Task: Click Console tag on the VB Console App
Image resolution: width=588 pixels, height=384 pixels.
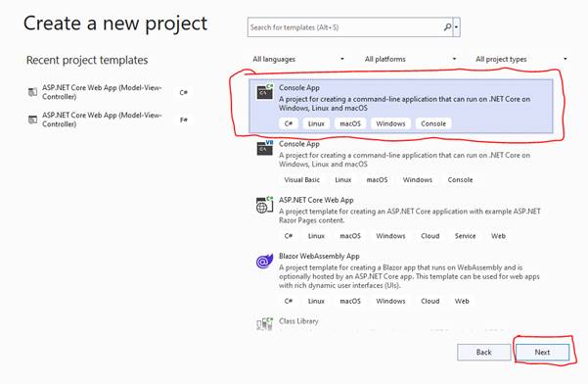Action: tap(460, 180)
